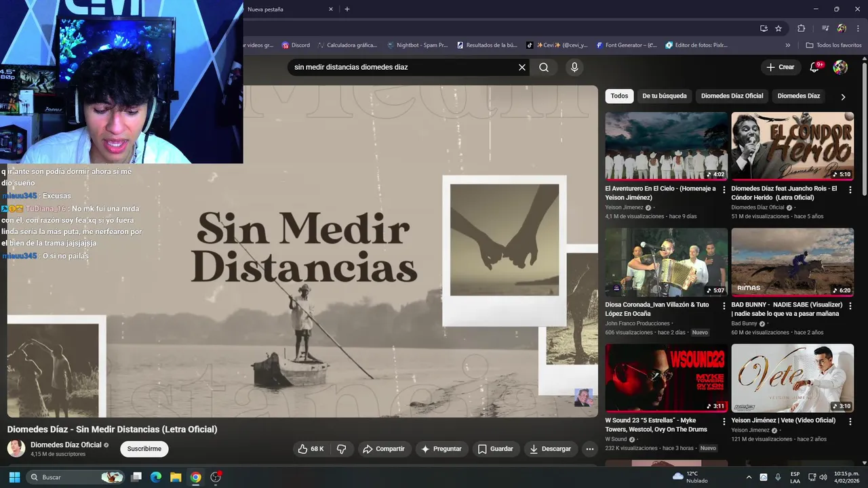Open options for Yeison Jiménez Vete video
Screen dimensions: 868x488
tap(850, 422)
